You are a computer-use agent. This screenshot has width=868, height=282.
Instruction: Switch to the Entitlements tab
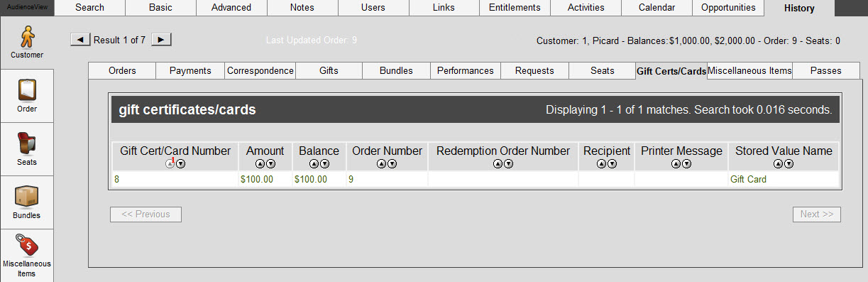(x=515, y=8)
